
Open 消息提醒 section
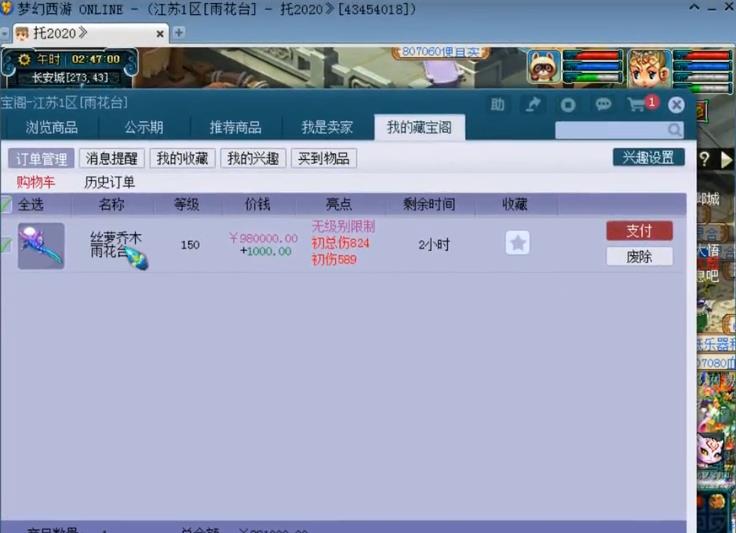112,158
